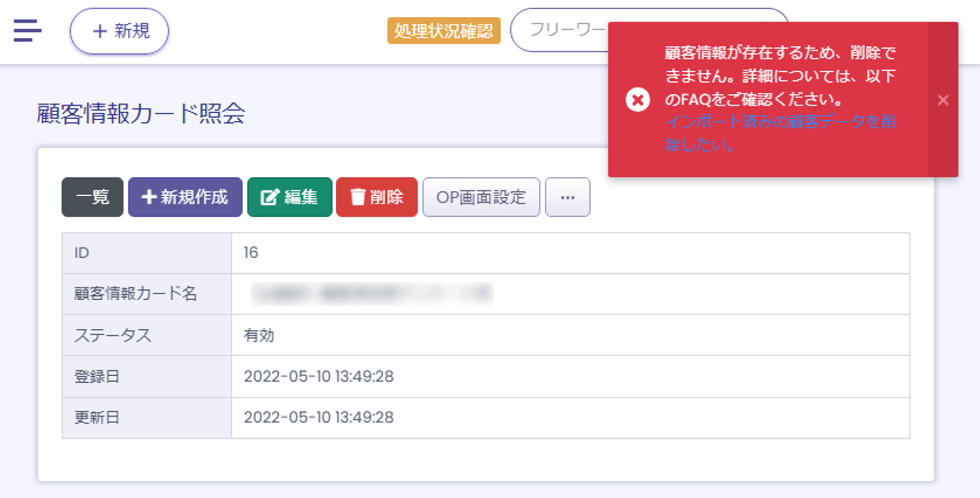The width and height of the screenshot is (980, 498).
Task: Click the 顧客情報カード照会 page heading
Action: click(141, 113)
